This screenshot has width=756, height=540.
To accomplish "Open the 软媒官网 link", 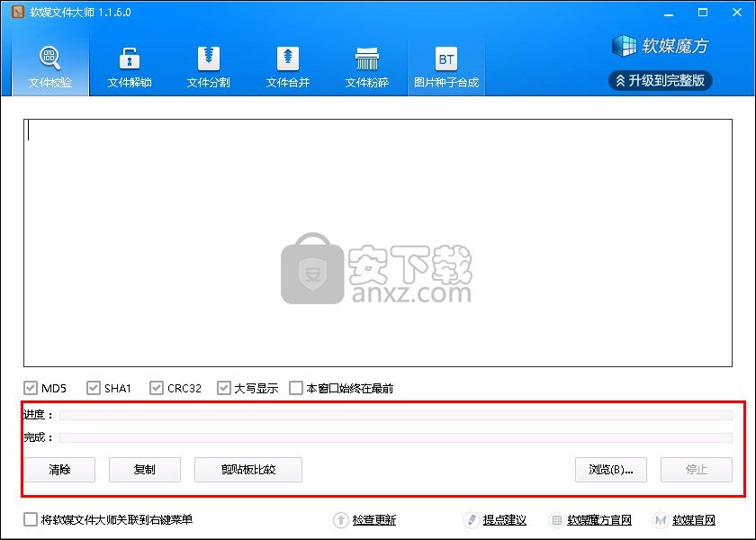I will (x=694, y=520).
